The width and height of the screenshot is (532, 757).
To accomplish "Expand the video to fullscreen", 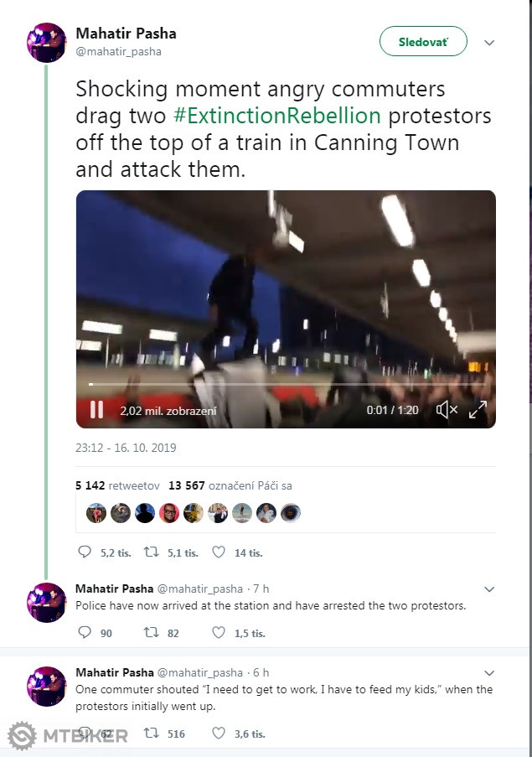I will click(478, 410).
